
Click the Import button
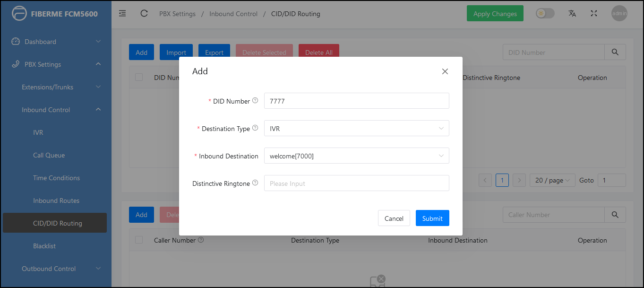[x=176, y=52]
